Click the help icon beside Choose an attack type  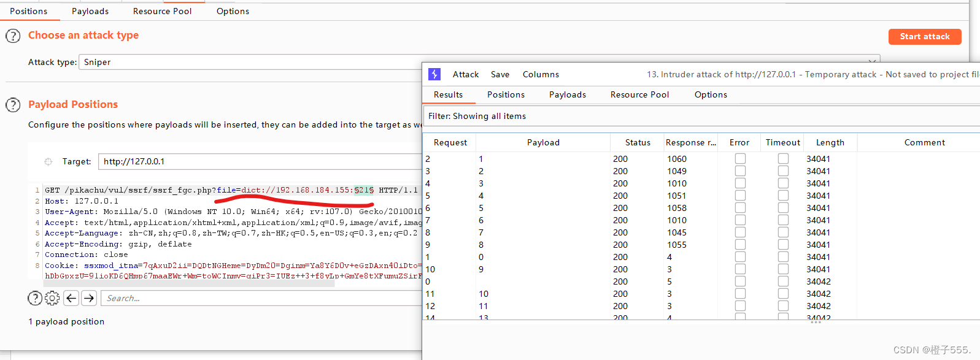[x=13, y=36]
